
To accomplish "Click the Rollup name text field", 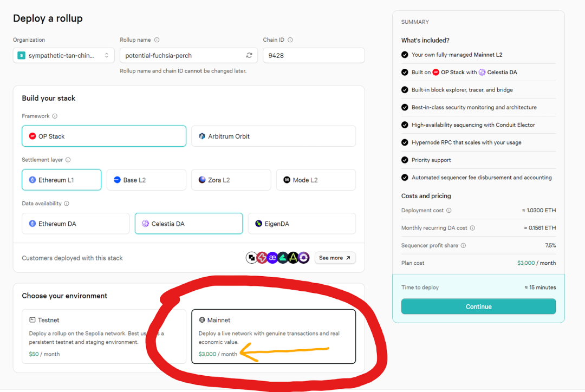I will click(x=183, y=55).
